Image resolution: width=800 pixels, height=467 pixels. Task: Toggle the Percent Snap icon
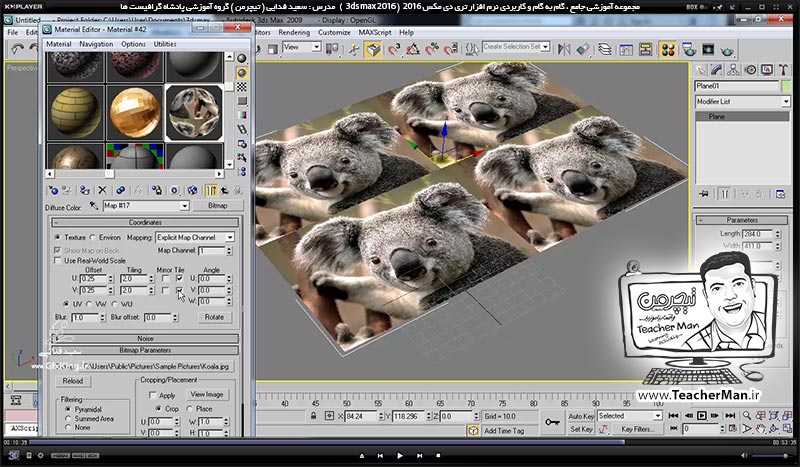432,50
